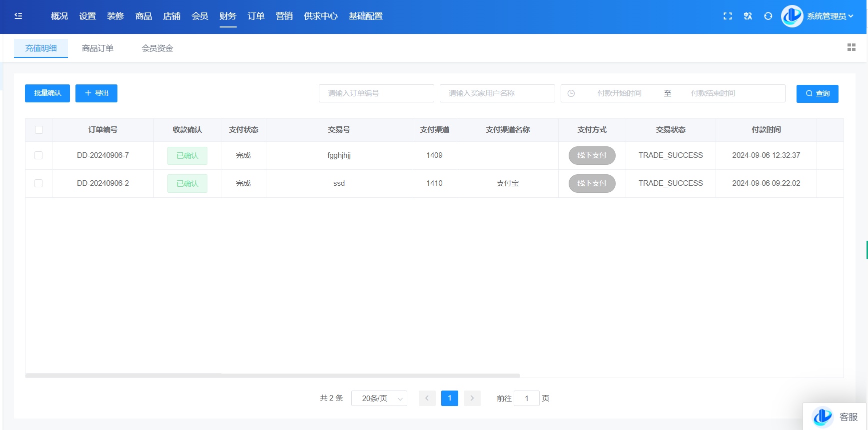
Task: Click the table's horizontal scrollbar
Action: (272, 375)
